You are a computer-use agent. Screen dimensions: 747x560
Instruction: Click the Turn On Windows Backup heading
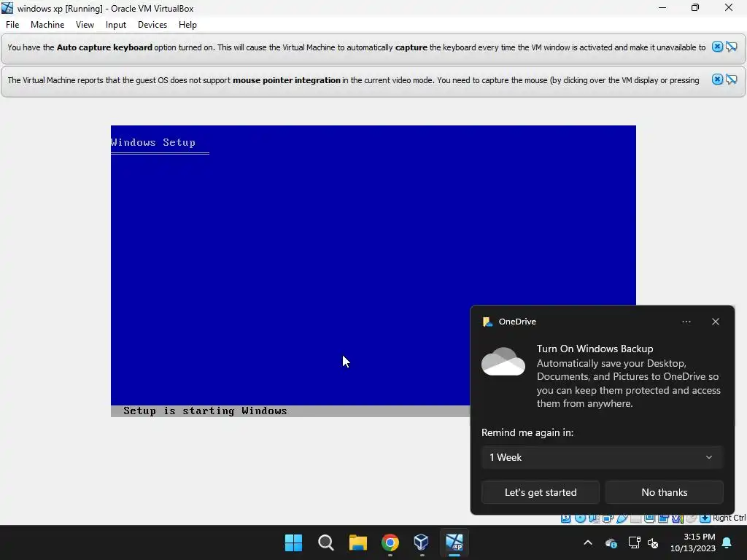click(x=595, y=349)
